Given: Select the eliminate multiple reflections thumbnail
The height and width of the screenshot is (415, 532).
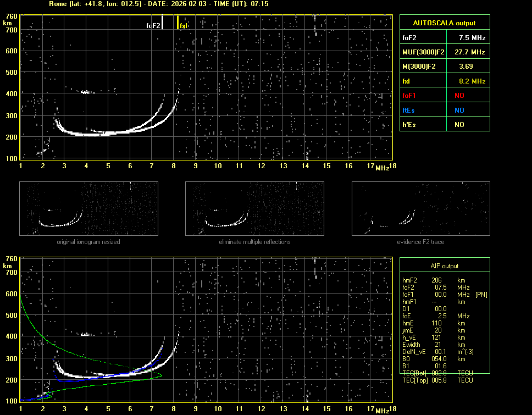Looking at the screenshot, I should click(254, 209).
